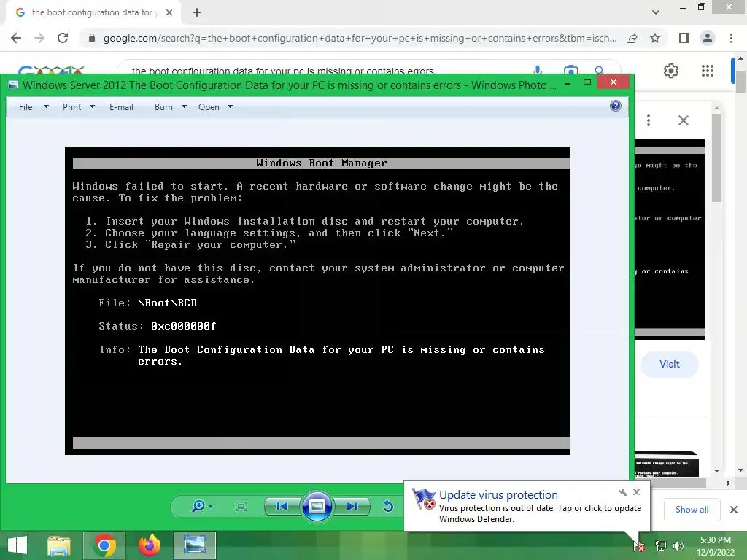Click Update virus protection notification title
This screenshot has height=560, width=747.
click(498, 495)
